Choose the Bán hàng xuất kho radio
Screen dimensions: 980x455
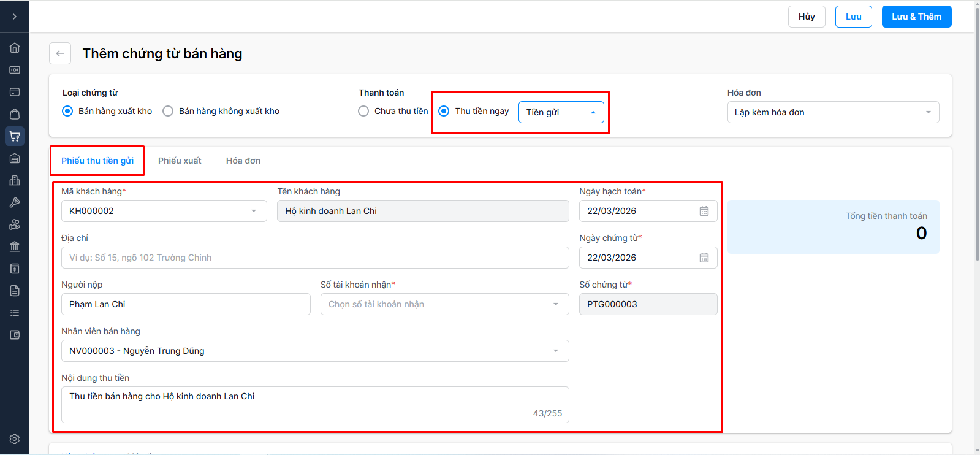click(x=67, y=111)
